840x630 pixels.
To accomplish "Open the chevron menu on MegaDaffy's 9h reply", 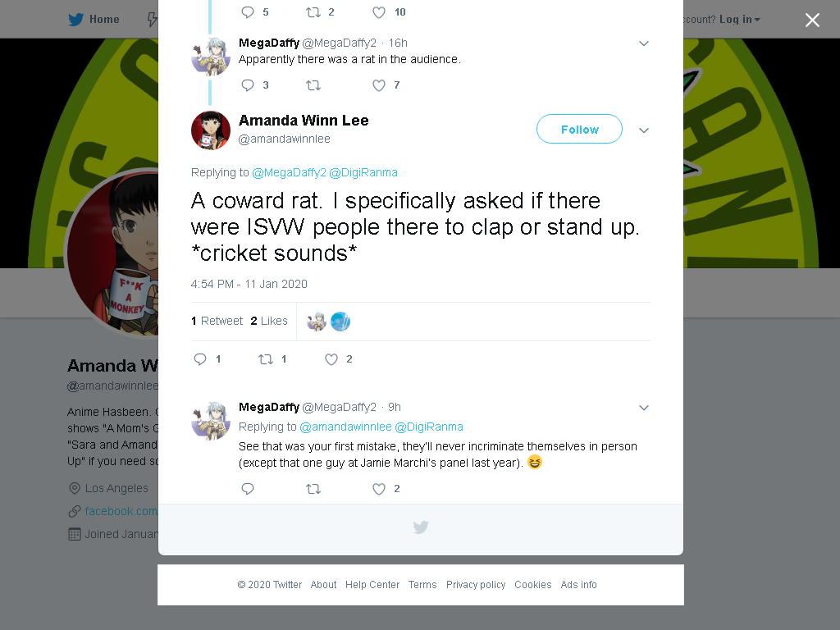I will coord(644,408).
